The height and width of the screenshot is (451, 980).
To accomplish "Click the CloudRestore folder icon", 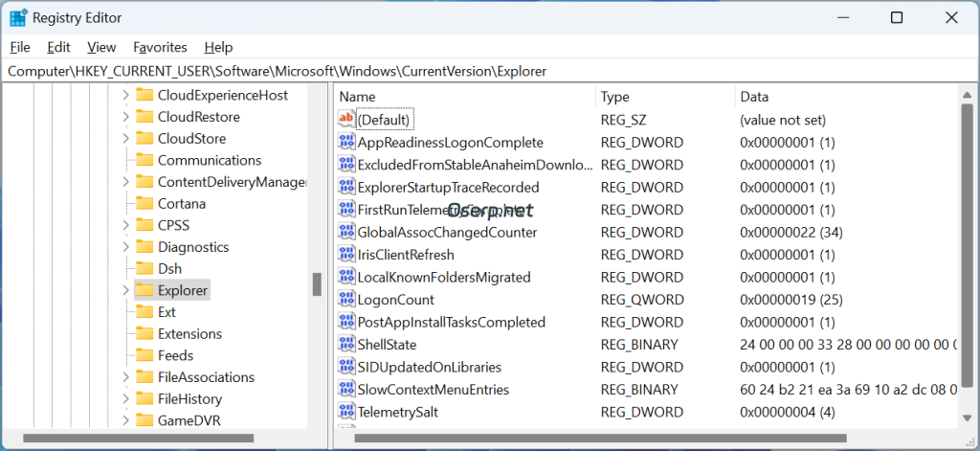I will (145, 117).
